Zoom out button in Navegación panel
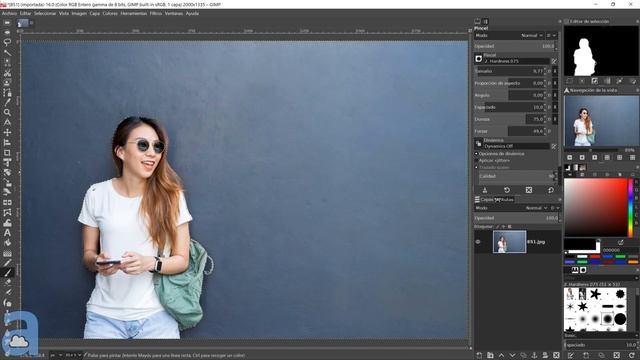 570,158
